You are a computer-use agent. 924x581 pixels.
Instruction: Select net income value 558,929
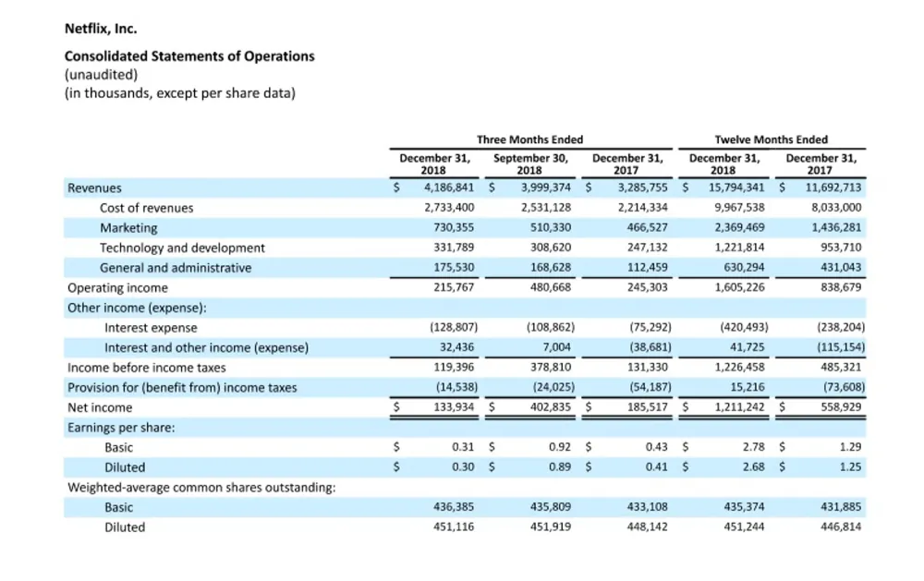(841, 407)
